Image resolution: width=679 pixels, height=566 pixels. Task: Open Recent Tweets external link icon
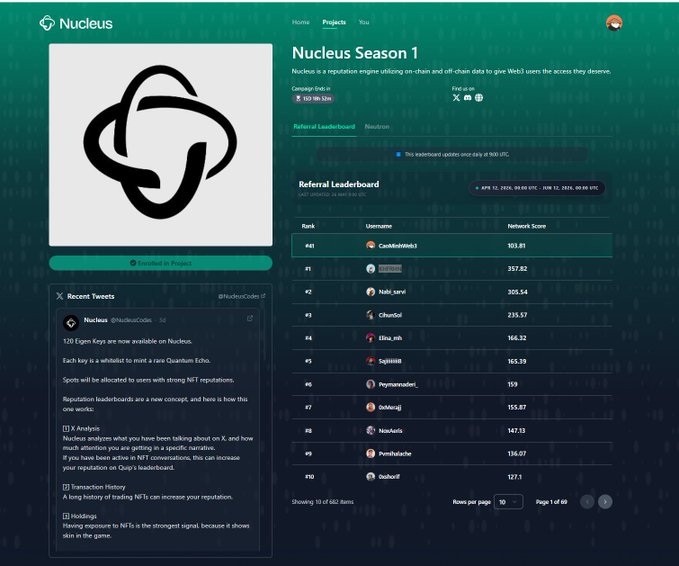click(x=263, y=296)
